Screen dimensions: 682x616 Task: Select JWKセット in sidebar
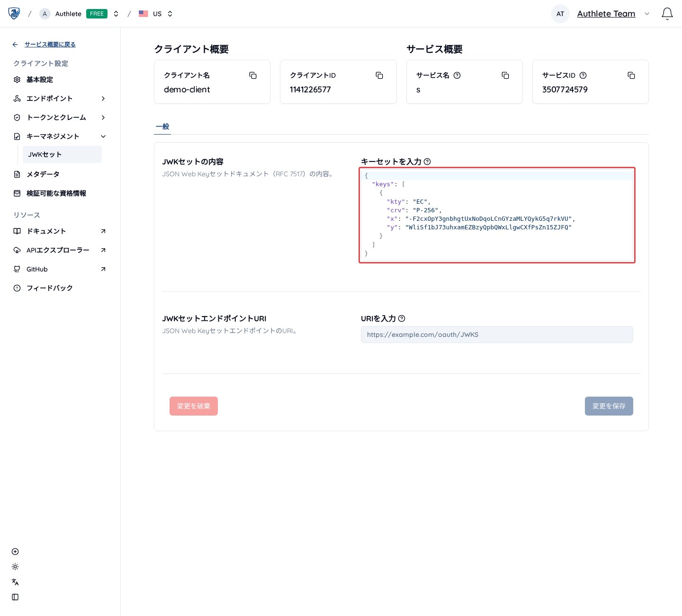[62, 154]
